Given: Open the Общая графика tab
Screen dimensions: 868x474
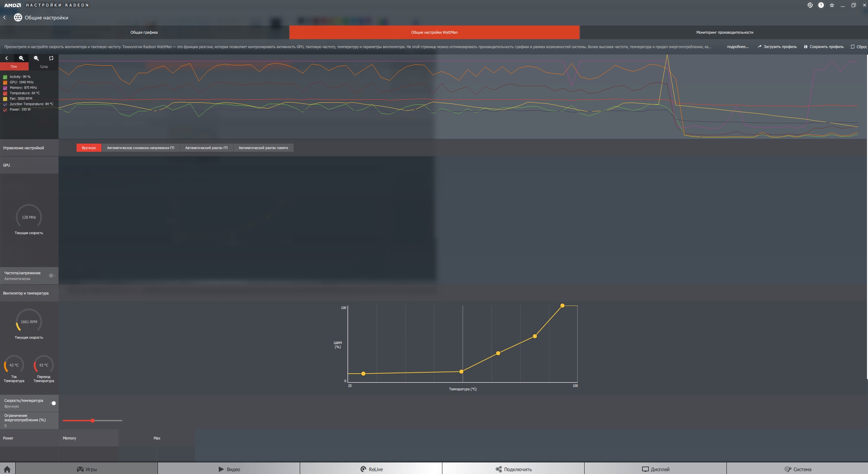Looking at the screenshot, I should [x=144, y=32].
